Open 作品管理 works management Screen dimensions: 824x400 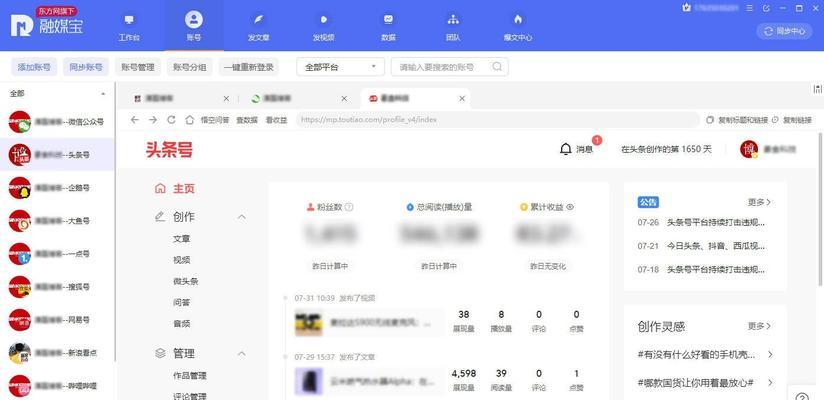[190, 375]
